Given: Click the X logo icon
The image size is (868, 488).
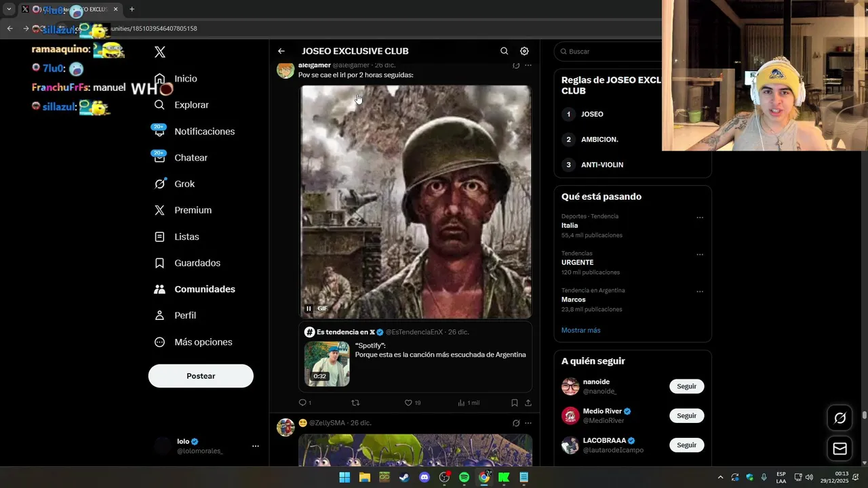Looking at the screenshot, I should pos(160,52).
